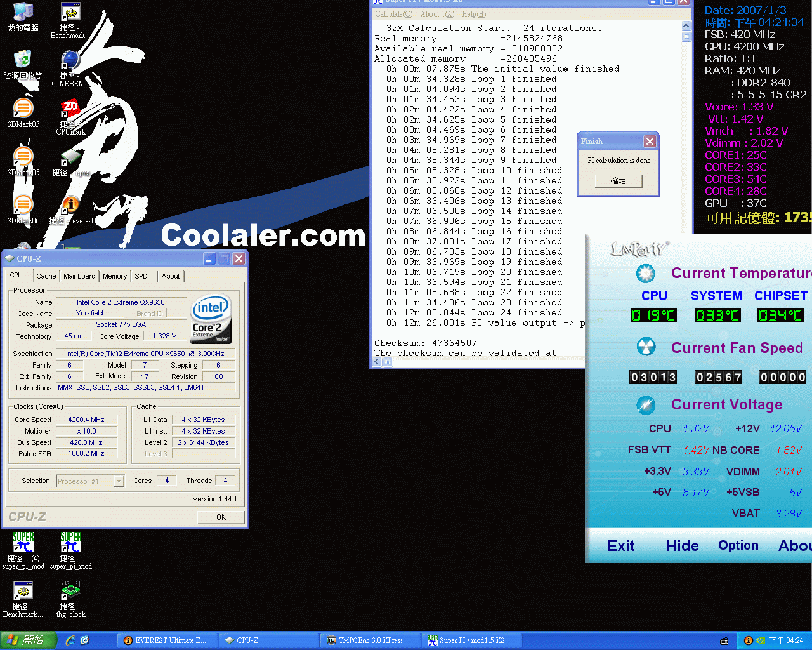The image size is (812, 650).
Task: Open the bottom Benchmark shortcut icon
Action: coord(23,599)
